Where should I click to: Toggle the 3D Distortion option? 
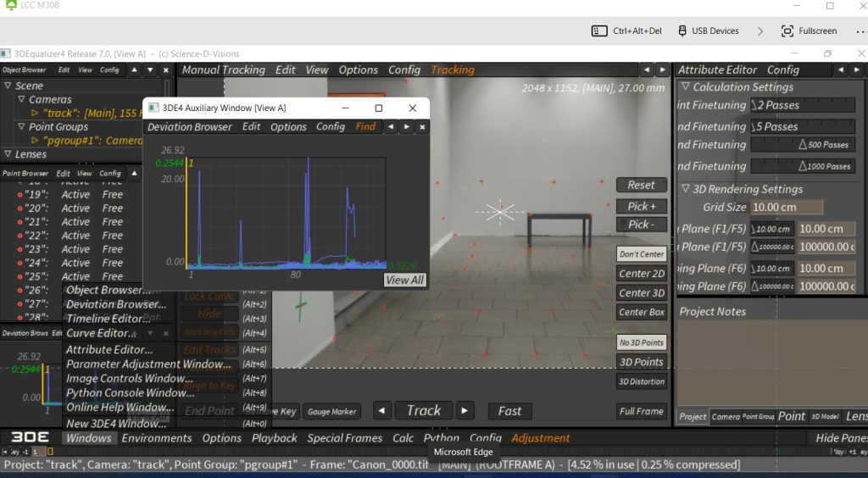642,381
